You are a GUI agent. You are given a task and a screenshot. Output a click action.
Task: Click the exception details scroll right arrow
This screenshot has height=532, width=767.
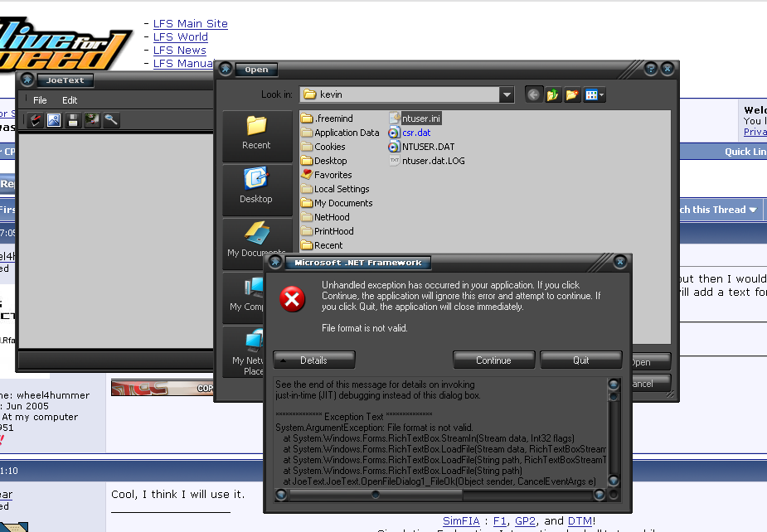pos(600,495)
